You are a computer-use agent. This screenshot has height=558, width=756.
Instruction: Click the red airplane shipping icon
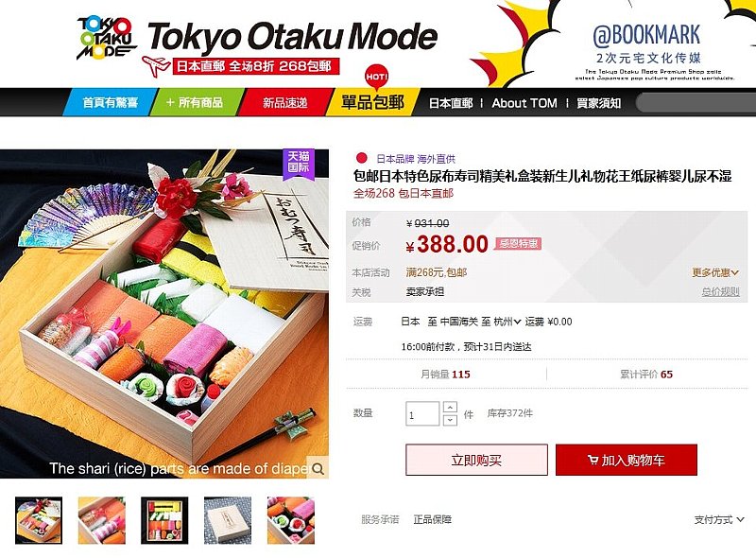[x=156, y=66]
